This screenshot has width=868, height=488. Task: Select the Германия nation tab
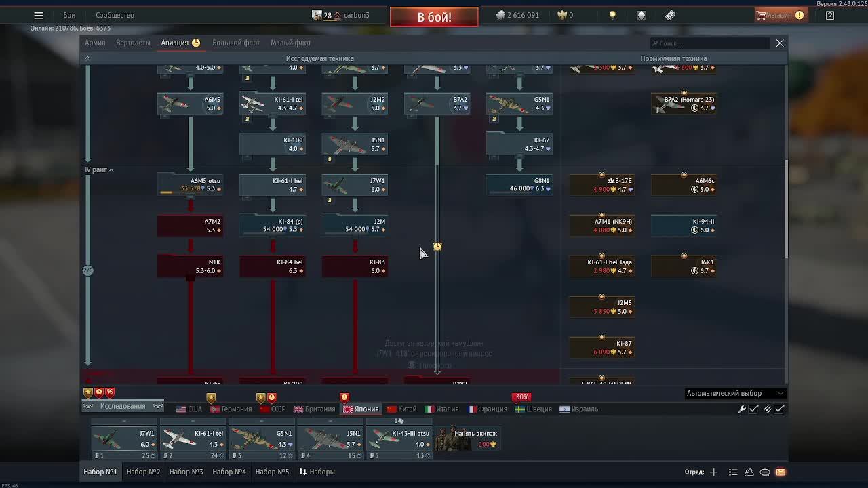[231, 409]
